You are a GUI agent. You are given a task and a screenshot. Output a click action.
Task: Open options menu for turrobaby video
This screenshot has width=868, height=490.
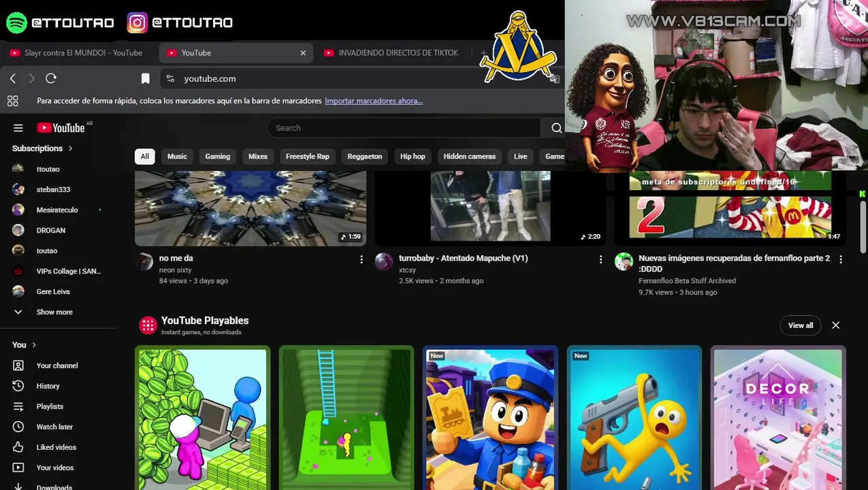click(x=600, y=259)
